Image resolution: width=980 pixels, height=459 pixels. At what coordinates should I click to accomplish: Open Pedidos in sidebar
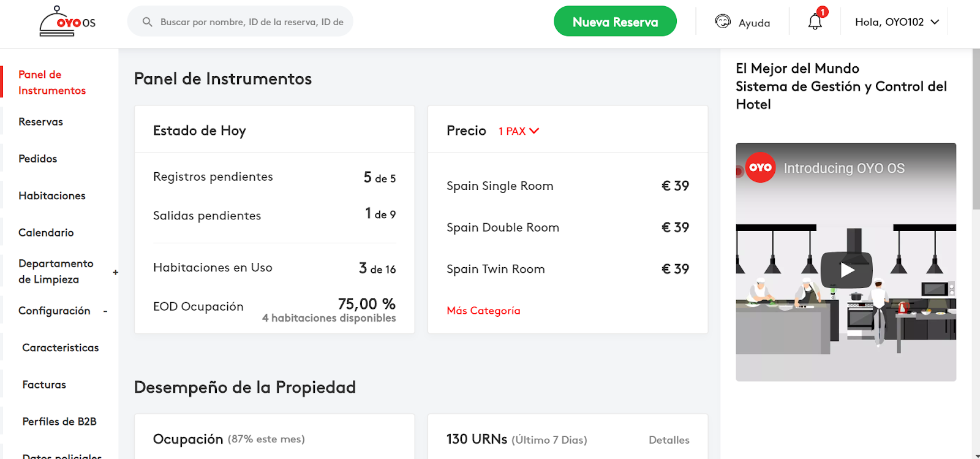click(37, 159)
